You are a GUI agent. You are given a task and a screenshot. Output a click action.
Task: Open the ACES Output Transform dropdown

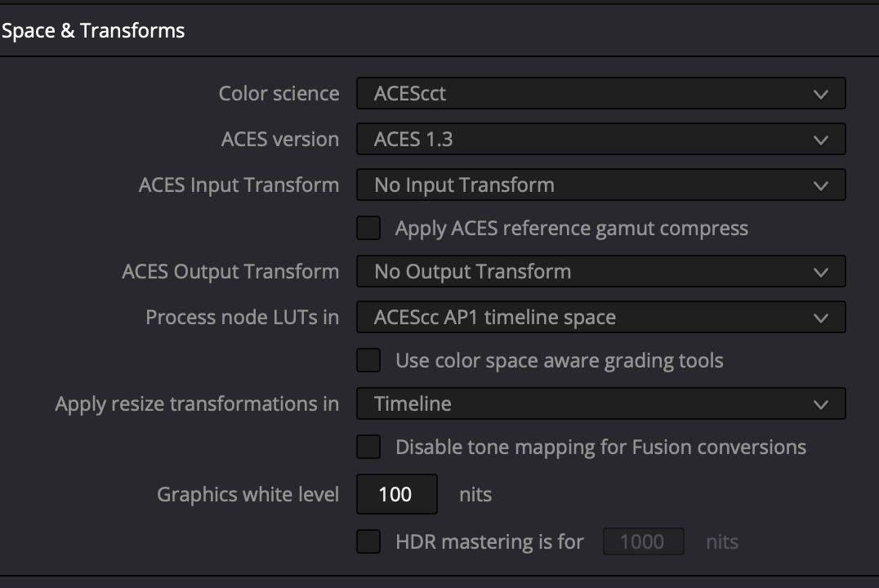click(600, 272)
